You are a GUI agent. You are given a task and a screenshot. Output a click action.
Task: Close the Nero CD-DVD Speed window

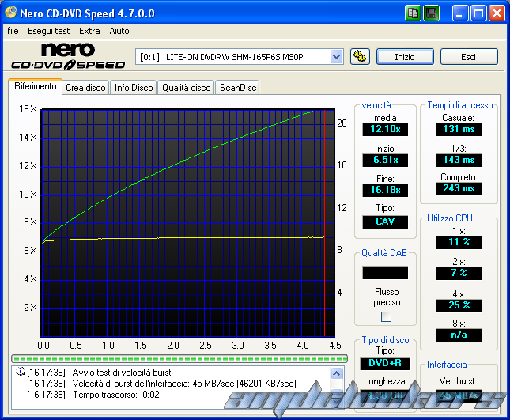click(x=497, y=13)
